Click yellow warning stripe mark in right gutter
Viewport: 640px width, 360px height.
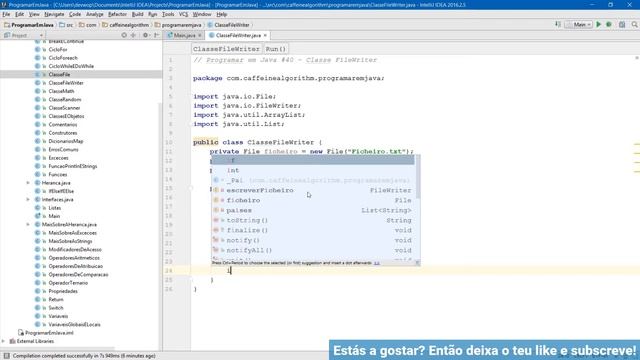click(637, 144)
